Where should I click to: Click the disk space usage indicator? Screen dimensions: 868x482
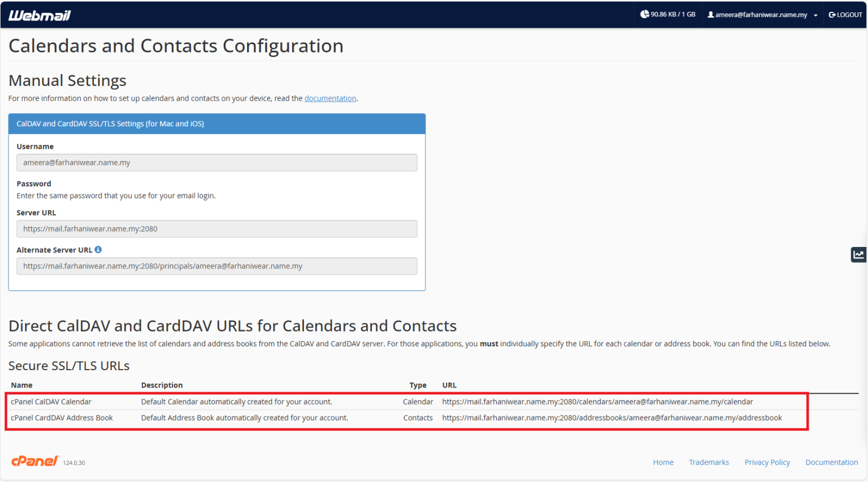pos(669,14)
